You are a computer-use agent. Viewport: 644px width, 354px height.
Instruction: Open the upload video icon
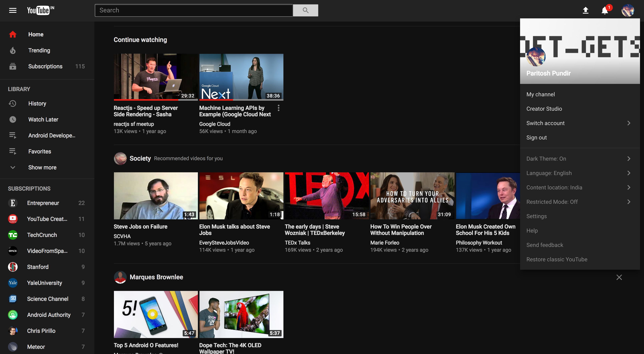[x=585, y=10]
